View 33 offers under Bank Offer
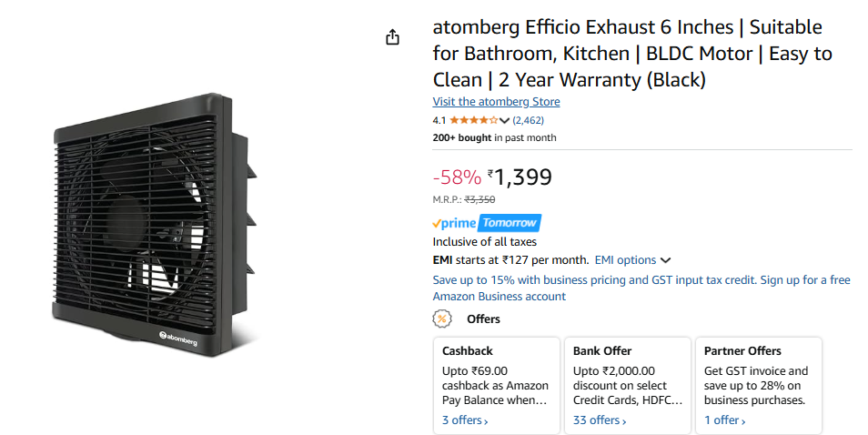This screenshot has width=868, height=435. 600,420
